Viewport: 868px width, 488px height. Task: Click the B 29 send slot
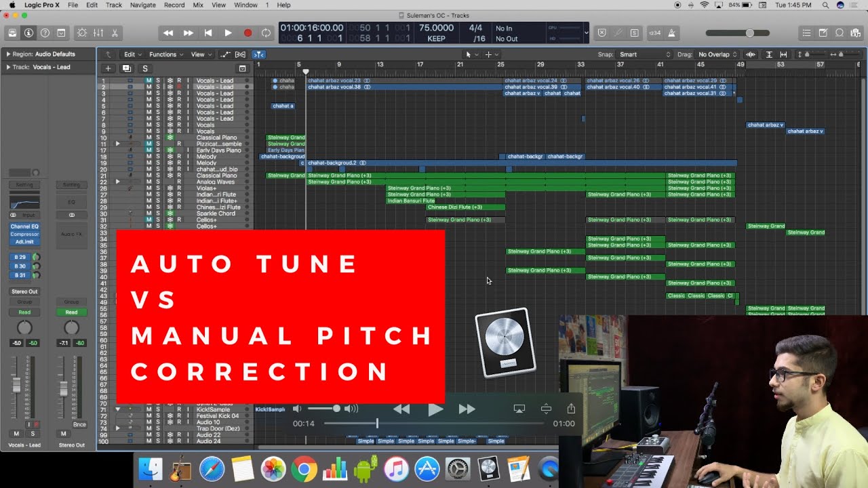point(20,257)
